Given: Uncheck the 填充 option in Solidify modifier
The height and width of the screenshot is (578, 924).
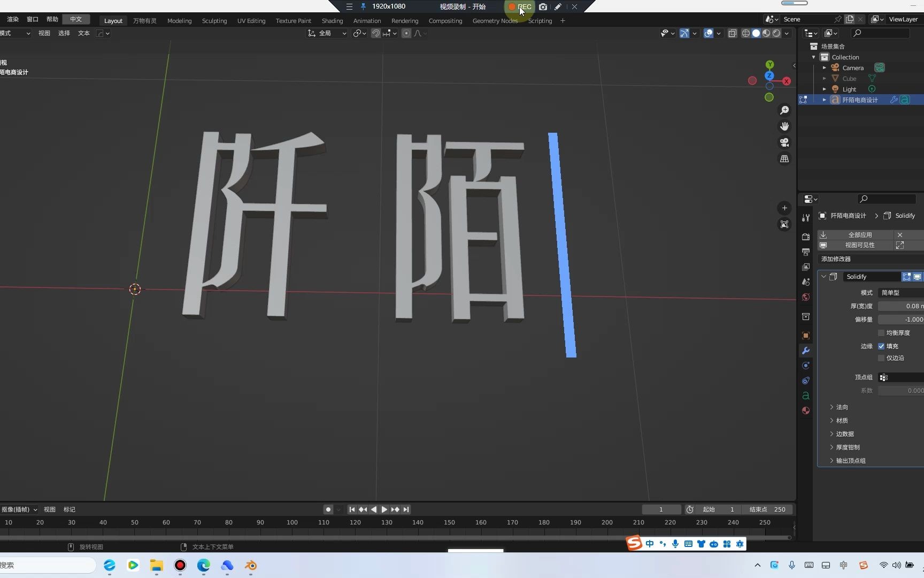Looking at the screenshot, I should click(x=882, y=346).
